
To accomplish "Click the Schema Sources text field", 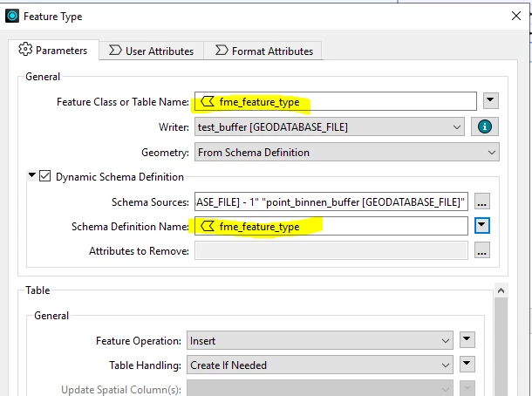I will [331, 201].
